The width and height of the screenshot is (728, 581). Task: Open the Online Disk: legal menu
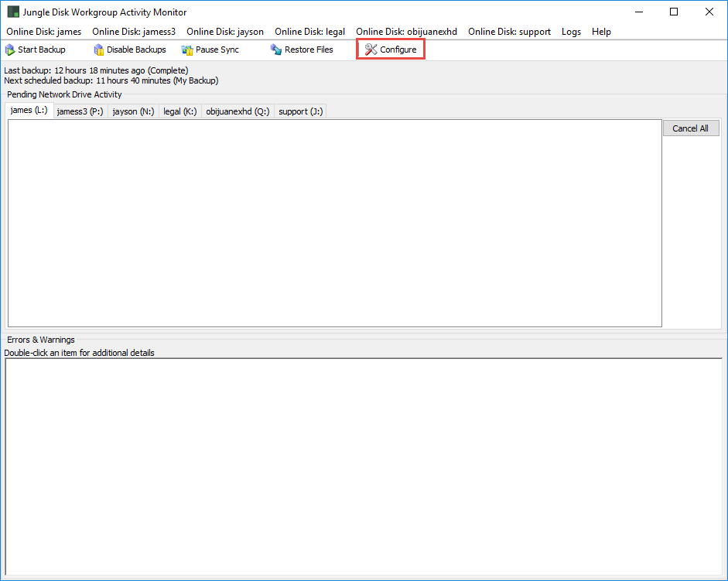[309, 32]
